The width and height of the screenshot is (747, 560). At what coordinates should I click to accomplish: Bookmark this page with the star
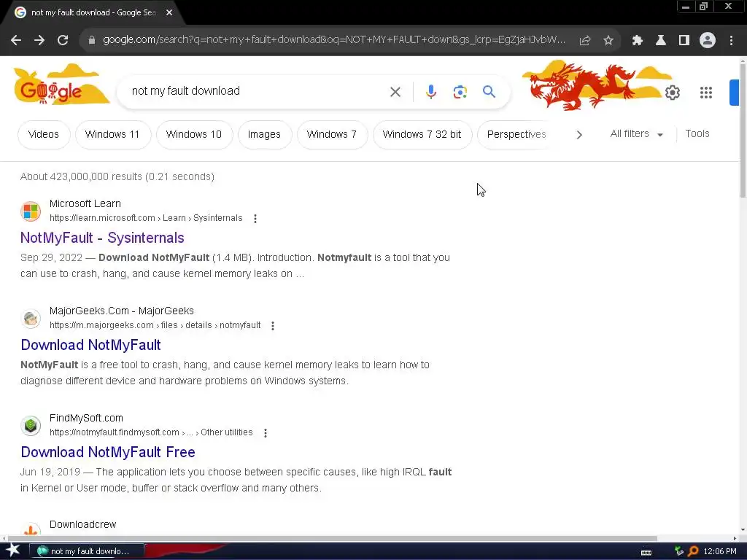[x=608, y=41]
